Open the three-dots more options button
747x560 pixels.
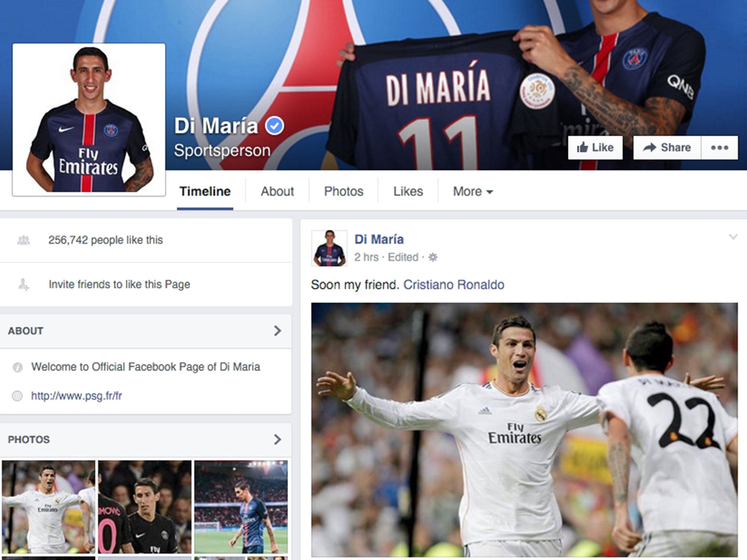click(x=720, y=148)
